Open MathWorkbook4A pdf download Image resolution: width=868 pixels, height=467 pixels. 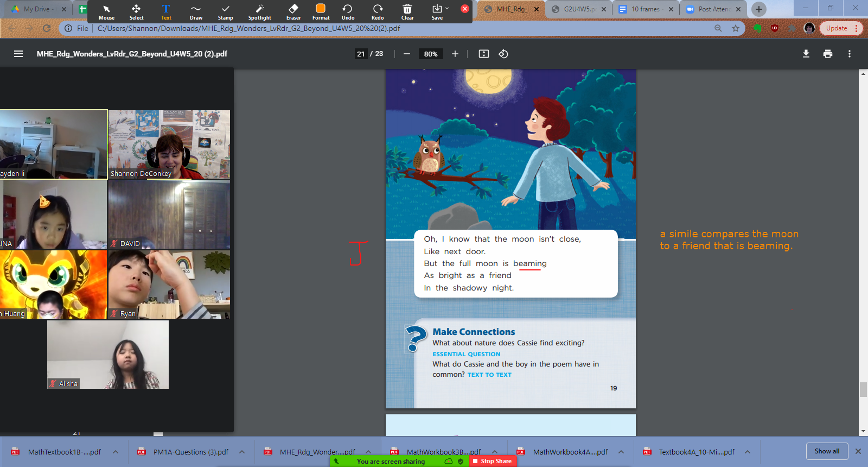pyautogui.click(x=563, y=452)
